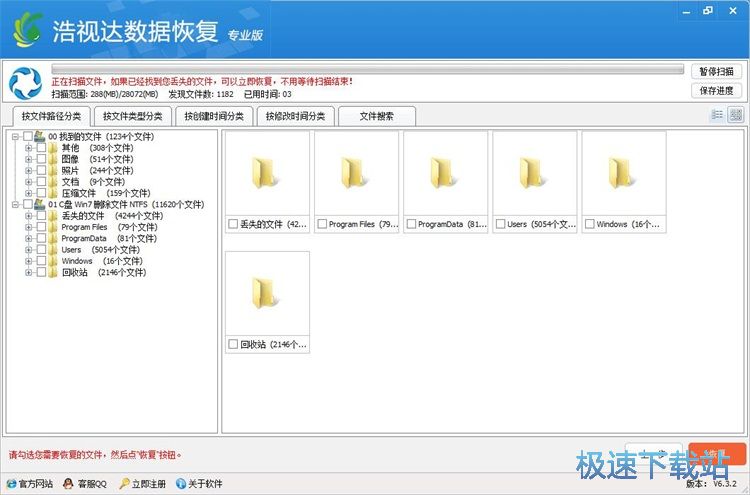Click folder icon of 回收站 tree row
Viewport: 750px width, 495px height.
coord(53,272)
